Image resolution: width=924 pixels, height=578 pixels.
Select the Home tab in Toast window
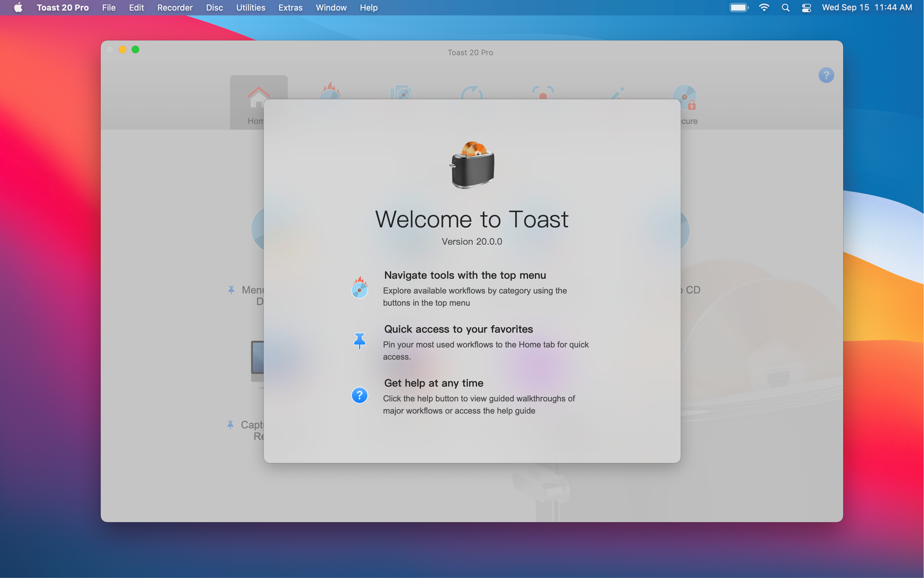click(259, 102)
